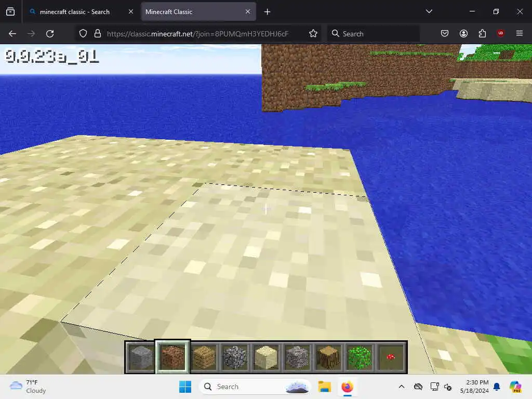This screenshot has height=399, width=532.
Task: Open notifications bell icon
Action: click(x=497, y=387)
